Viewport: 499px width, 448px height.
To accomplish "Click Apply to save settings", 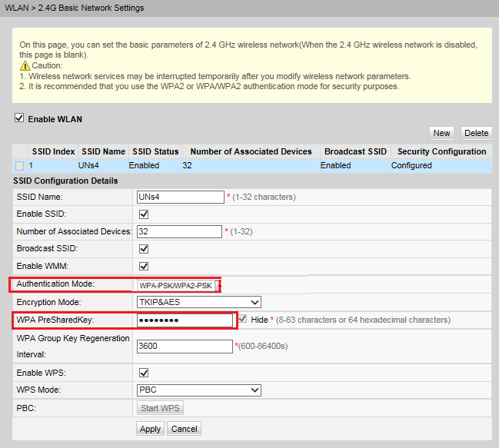I will coord(150,429).
